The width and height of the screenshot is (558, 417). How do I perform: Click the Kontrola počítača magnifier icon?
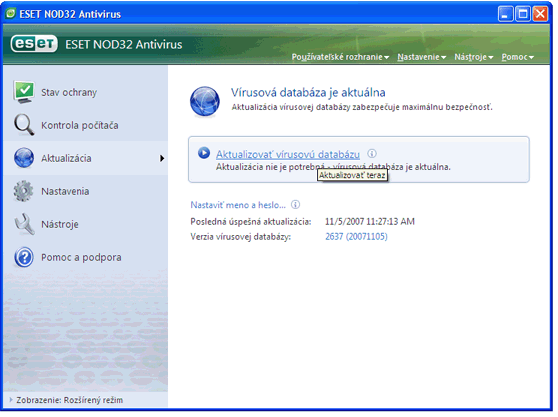pyautogui.click(x=24, y=125)
